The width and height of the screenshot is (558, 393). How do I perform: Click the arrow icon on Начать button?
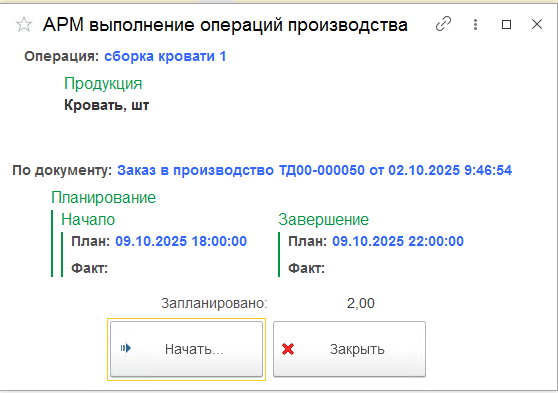click(x=126, y=348)
